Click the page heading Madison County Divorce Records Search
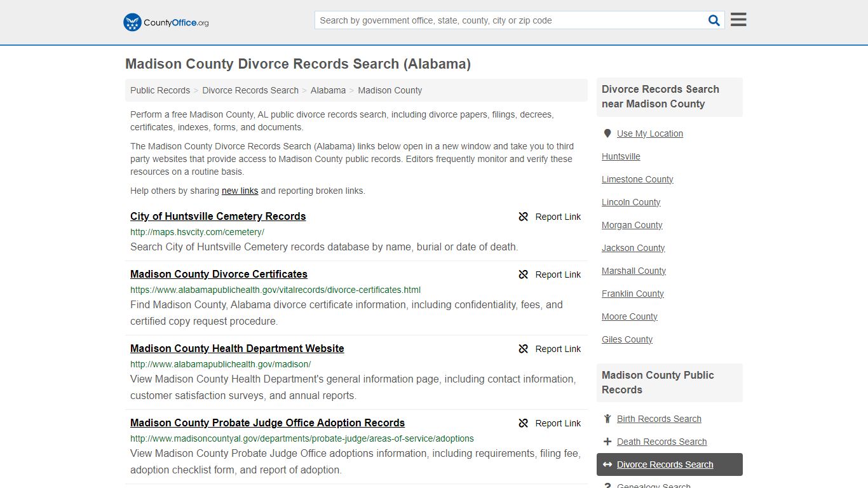Screen dimensions: 868x488 [x=298, y=64]
